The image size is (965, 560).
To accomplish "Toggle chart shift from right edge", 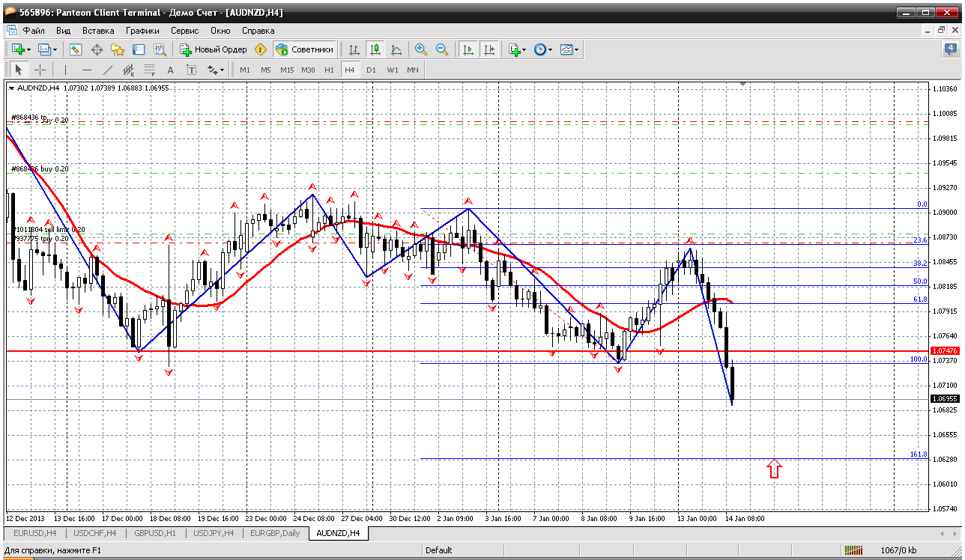I will (489, 49).
